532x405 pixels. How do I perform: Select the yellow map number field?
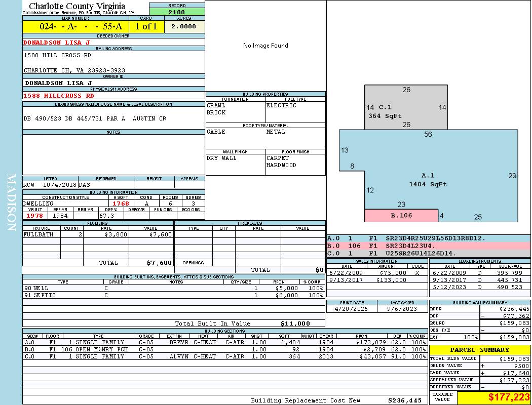tap(75, 26)
